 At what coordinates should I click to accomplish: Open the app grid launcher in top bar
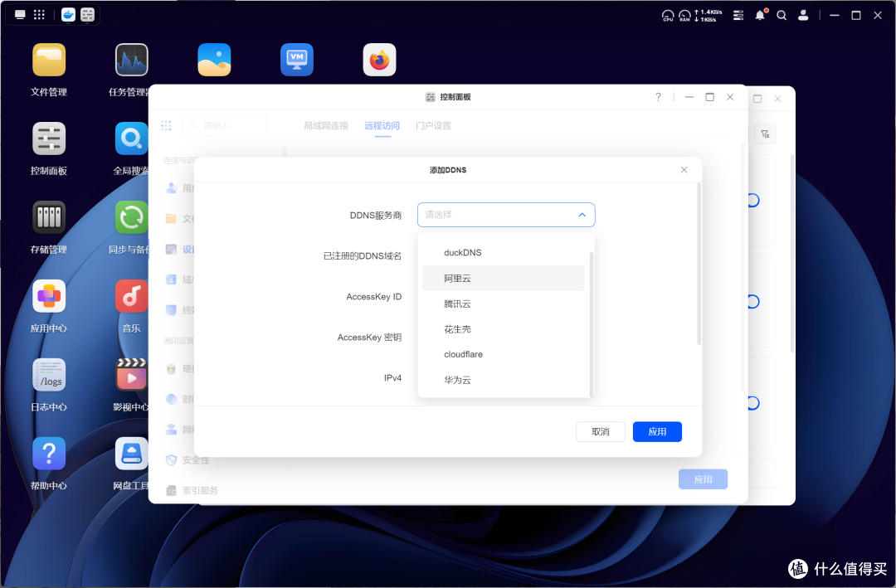(39, 15)
